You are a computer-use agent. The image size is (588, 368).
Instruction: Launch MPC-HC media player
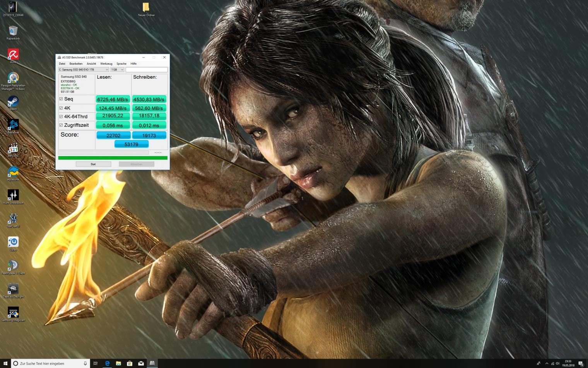click(x=13, y=150)
